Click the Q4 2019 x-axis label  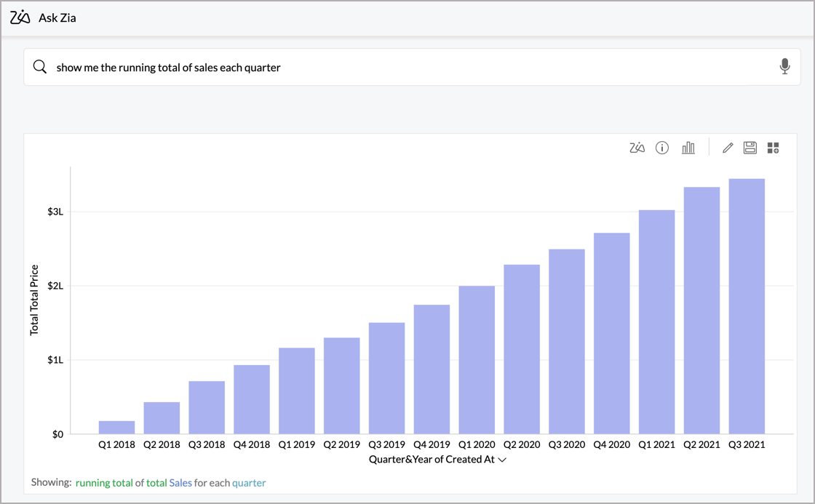[x=432, y=444]
